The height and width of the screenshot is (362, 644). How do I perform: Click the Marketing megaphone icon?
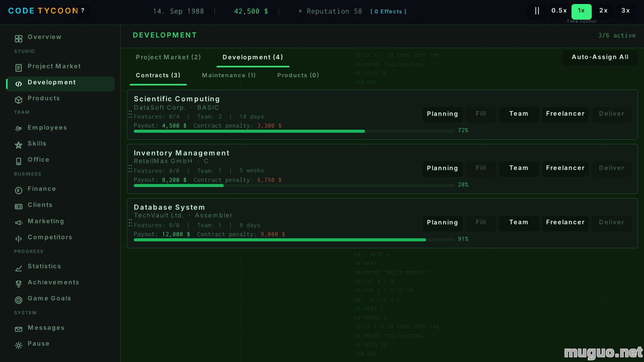coord(18,223)
